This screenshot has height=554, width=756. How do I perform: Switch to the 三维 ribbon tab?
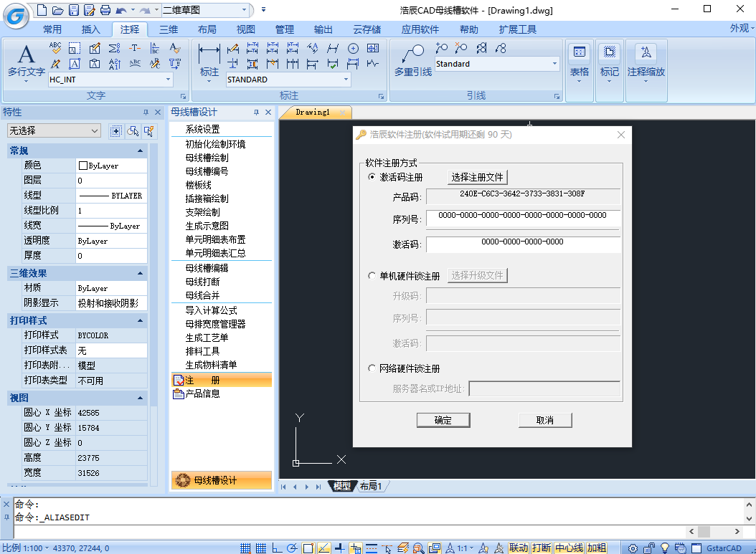click(169, 29)
